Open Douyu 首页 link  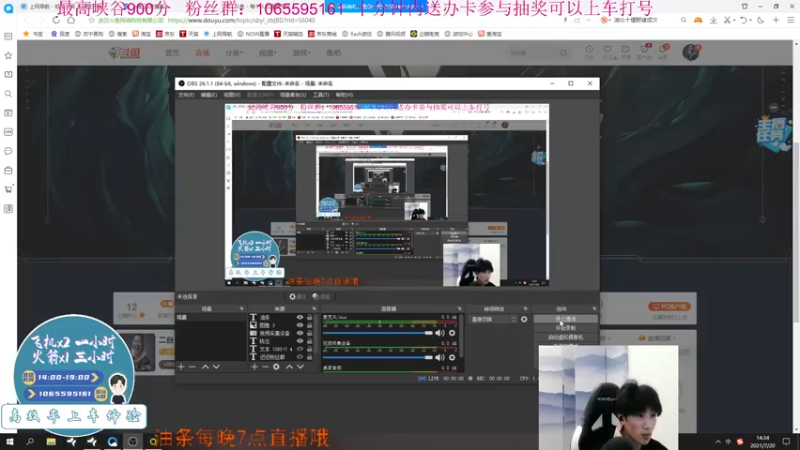[172, 53]
